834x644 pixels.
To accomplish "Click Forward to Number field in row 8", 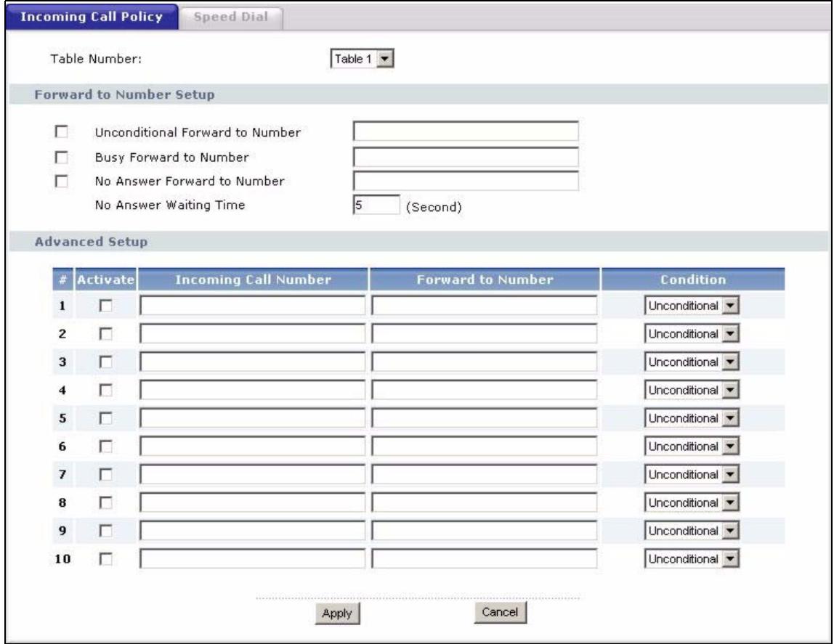I will point(485,502).
